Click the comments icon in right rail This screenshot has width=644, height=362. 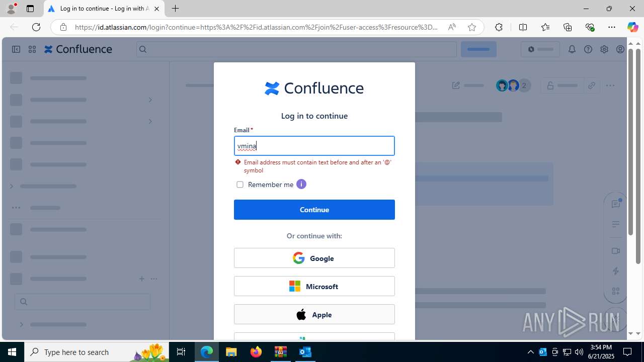click(x=616, y=204)
